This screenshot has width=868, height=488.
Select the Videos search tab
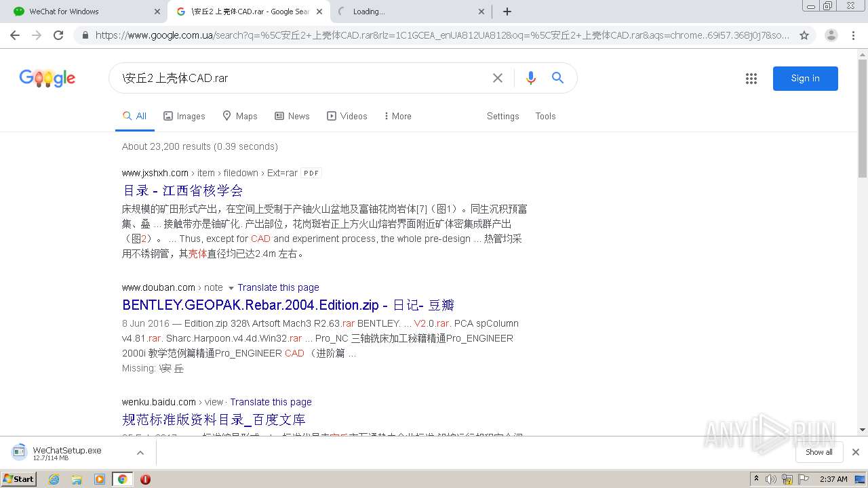347,116
